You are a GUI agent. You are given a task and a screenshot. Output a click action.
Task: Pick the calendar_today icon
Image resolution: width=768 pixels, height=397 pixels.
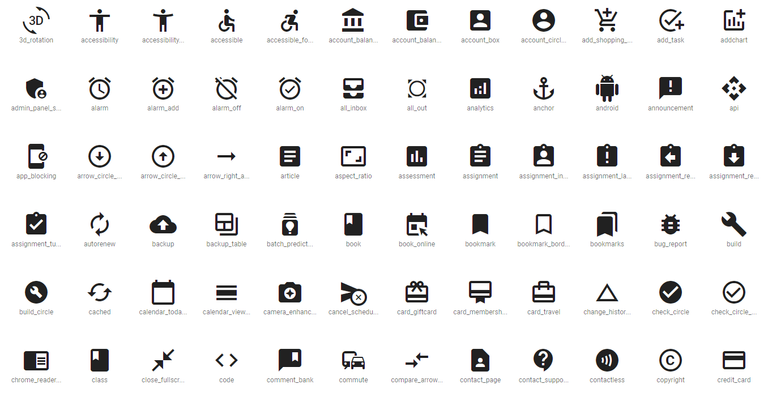(x=163, y=292)
